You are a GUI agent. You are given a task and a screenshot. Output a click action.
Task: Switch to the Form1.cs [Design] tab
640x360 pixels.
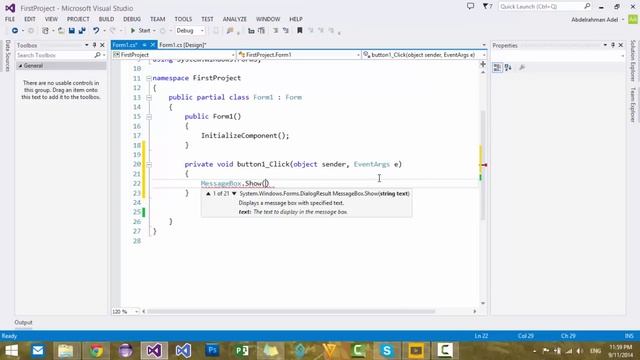click(182, 45)
